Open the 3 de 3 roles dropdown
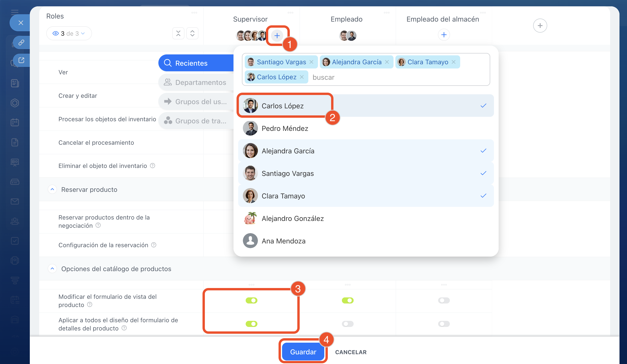 coord(69,33)
